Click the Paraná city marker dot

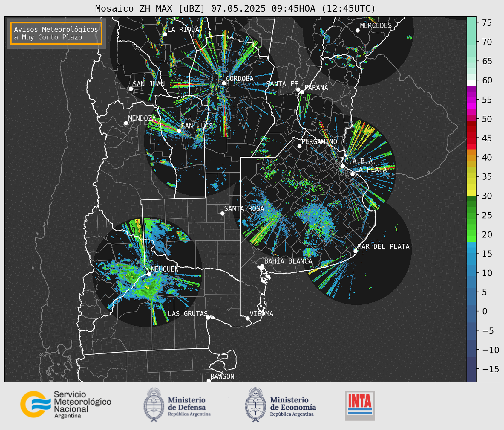302,92
